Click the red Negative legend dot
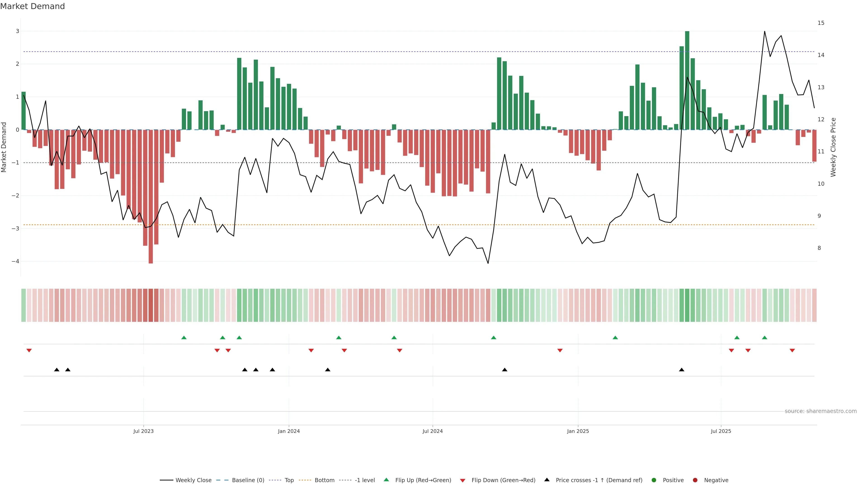 click(695, 480)
